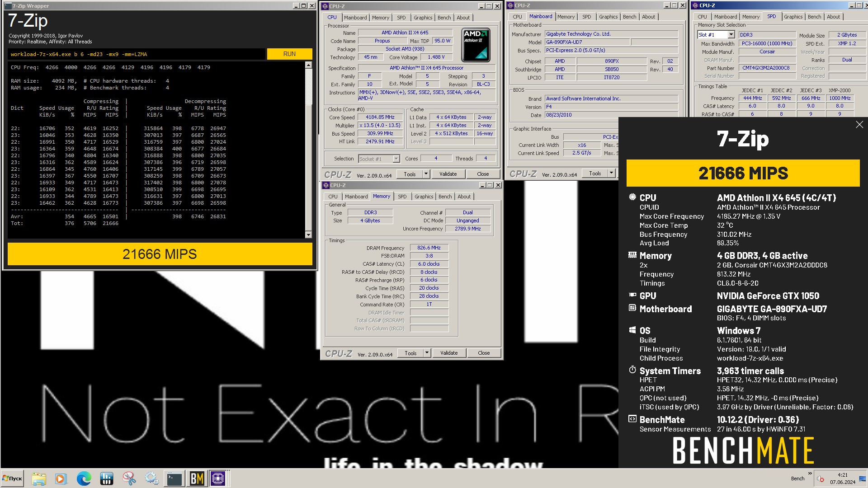Viewport: 868px width, 488px height.
Task: Expand the Bench toolbar chevron
Action: 810,473
